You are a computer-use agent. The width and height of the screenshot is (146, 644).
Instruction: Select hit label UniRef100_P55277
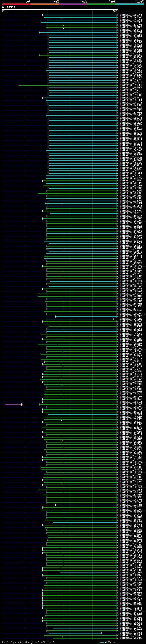coord(131,263)
